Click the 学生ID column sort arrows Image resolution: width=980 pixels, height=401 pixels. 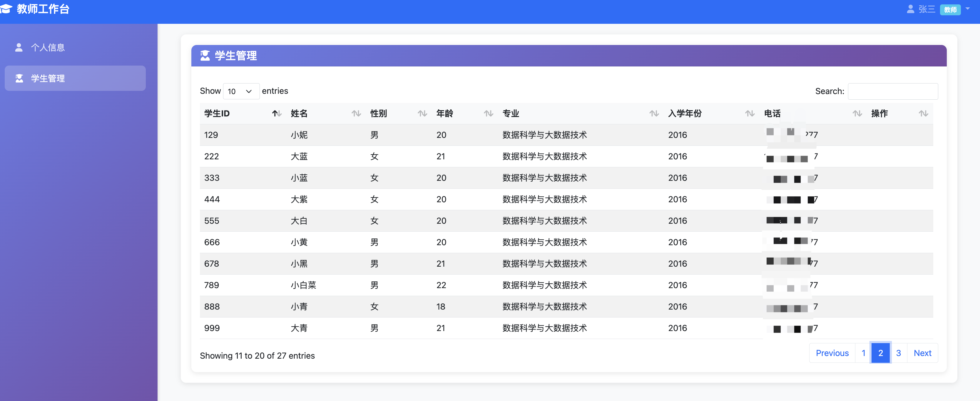point(277,113)
